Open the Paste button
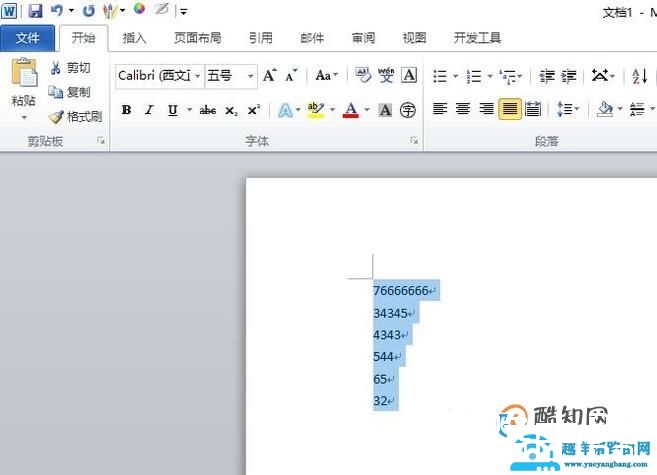Screen dimensions: 657x475 (x=23, y=88)
